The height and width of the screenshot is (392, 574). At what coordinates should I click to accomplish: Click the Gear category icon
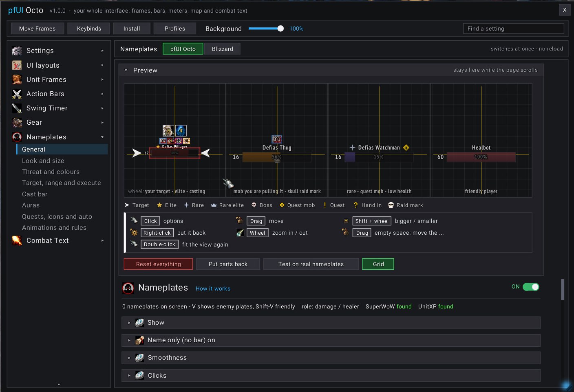17,122
